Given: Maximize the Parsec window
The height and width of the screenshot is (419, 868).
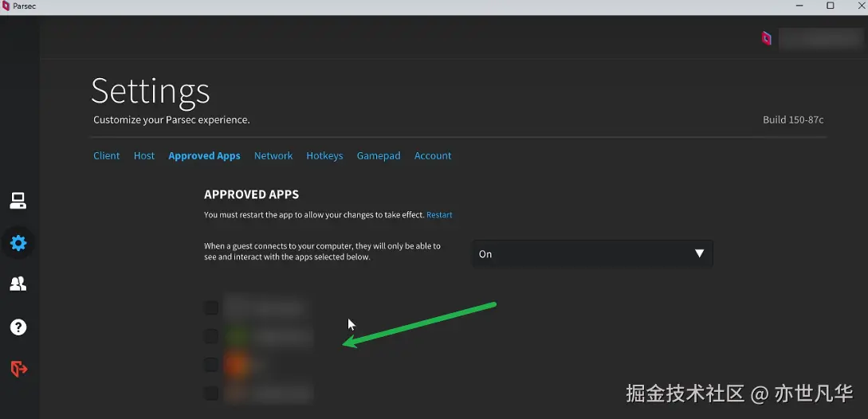Looking at the screenshot, I should pyautogui.click(x=831, y=6).
